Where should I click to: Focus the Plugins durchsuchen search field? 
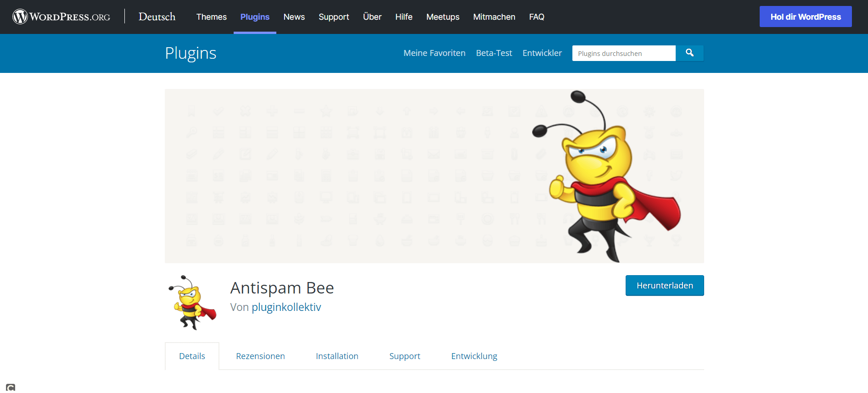(624, 53)
